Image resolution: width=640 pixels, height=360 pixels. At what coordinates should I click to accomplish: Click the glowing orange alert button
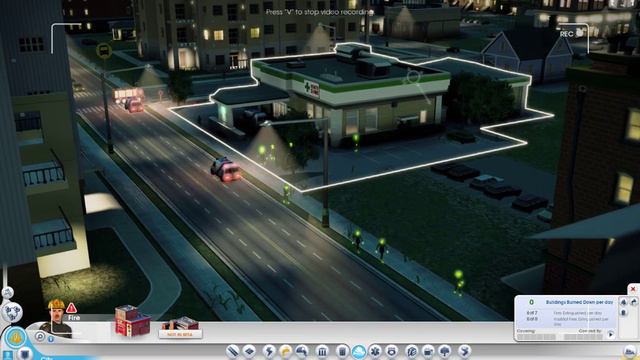16,338
